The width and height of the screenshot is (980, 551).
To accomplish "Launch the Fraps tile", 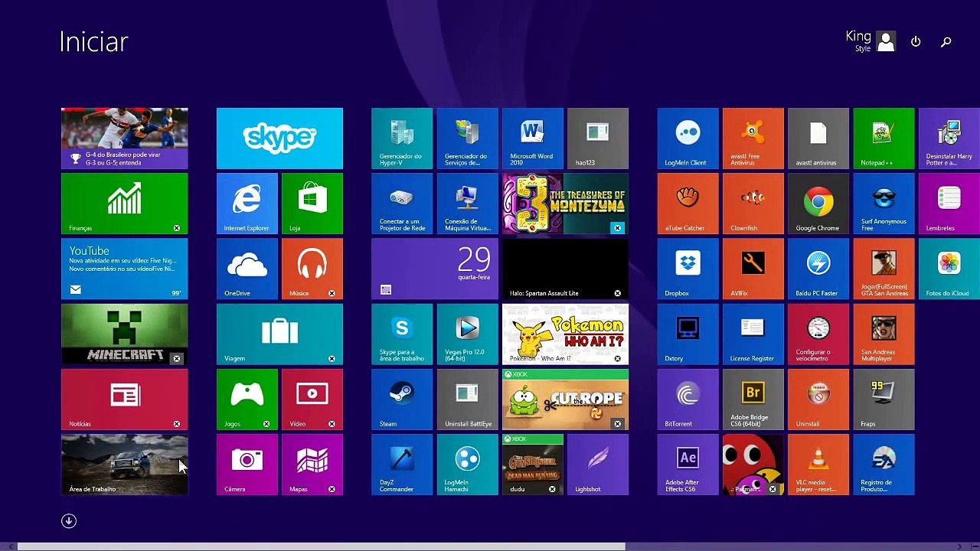I will pos(884,399).
